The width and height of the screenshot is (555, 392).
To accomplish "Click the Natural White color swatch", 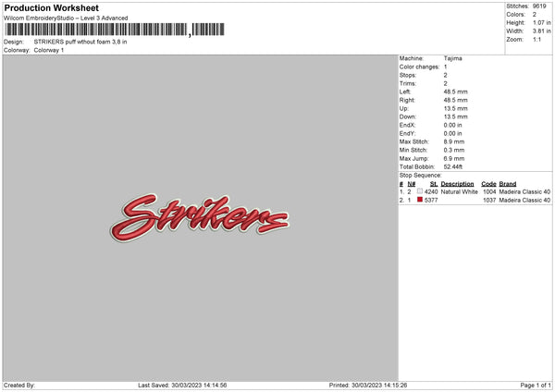I will [420, 191].
